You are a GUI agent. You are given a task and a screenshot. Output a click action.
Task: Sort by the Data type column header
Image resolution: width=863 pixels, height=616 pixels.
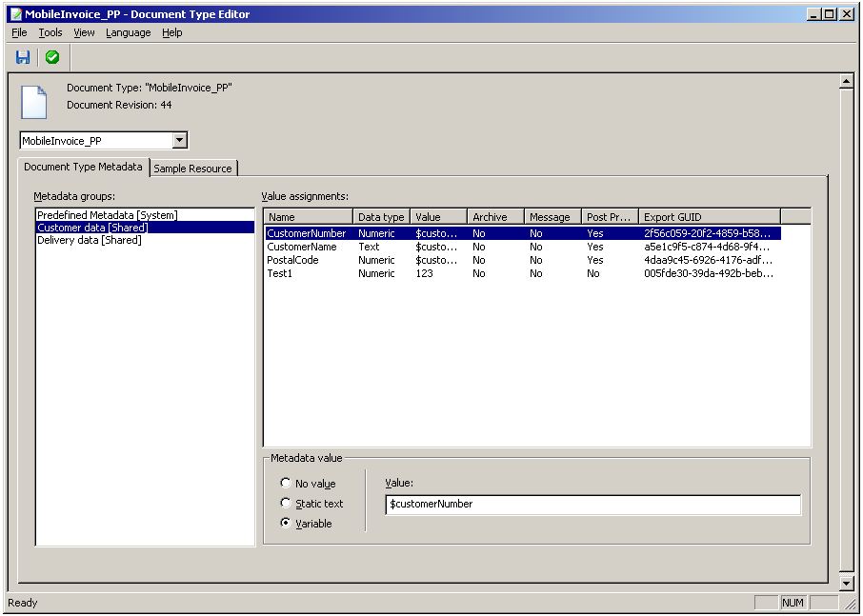coord(381,217)
